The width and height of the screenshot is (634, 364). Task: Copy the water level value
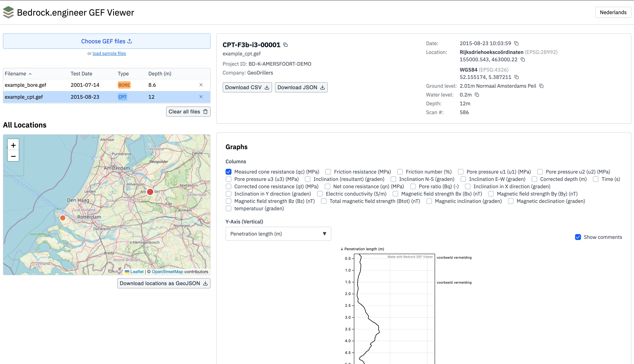477,95
